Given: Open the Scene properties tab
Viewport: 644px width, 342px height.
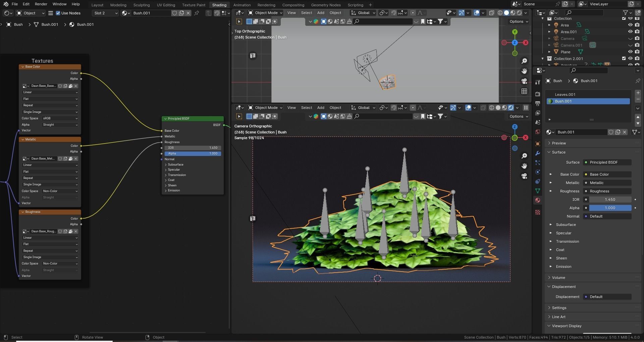Looking at the screenshot, I should pos(538,122).
